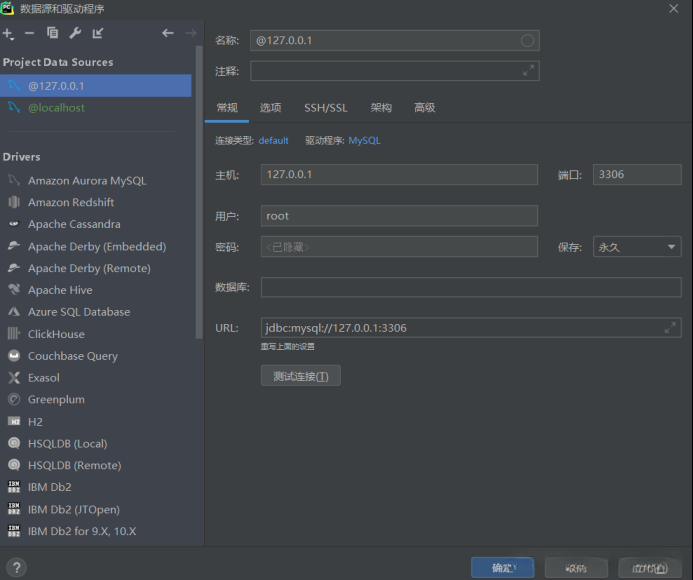The width and height of the screenshot is (693, 580).
Task: Click the apply 应用 button
Action: [x=649, y=568]
